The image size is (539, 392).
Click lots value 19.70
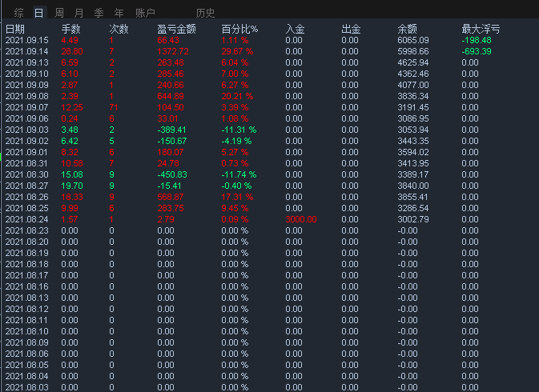click(72, 186)
